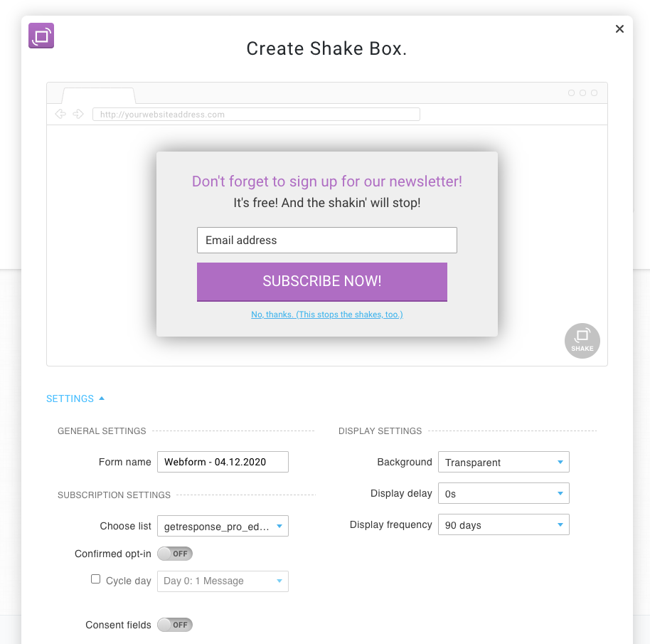650x644 pixels.
Task: Click the SUBSCRIBE NOW! button
Action: click(x=322, y=282)
